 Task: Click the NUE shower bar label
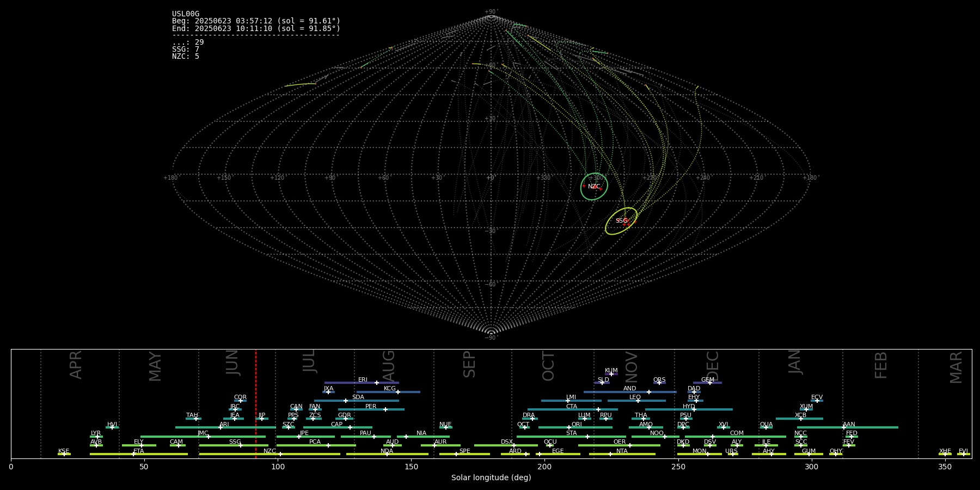tap(445, 425)
